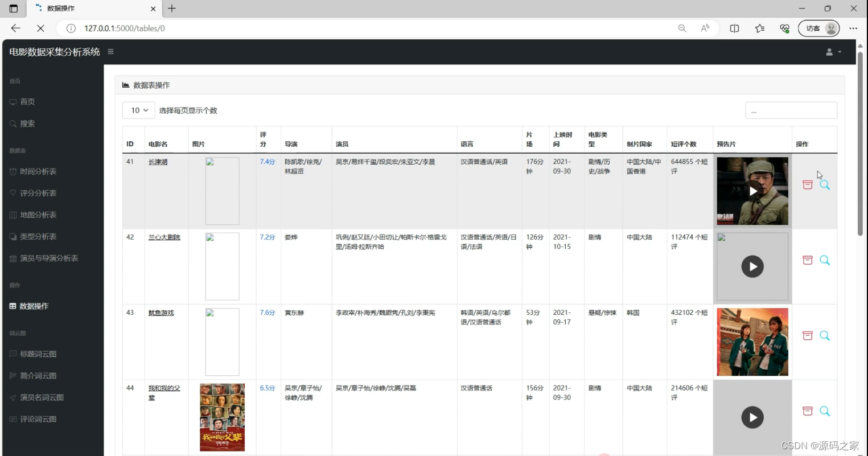The width and height of the screenshot is (868, 456).
Task: Select 地图分析表 sidebar item
Action: pos(38,215)
